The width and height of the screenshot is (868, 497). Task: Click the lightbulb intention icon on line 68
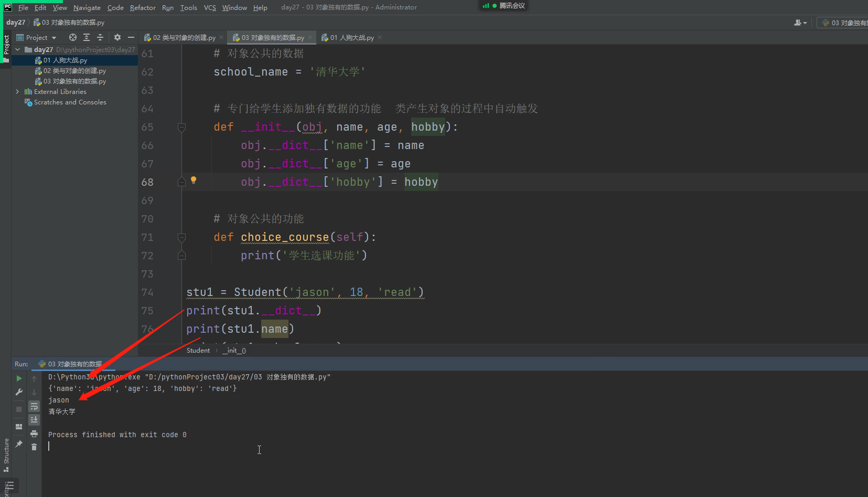coord(194,180)
